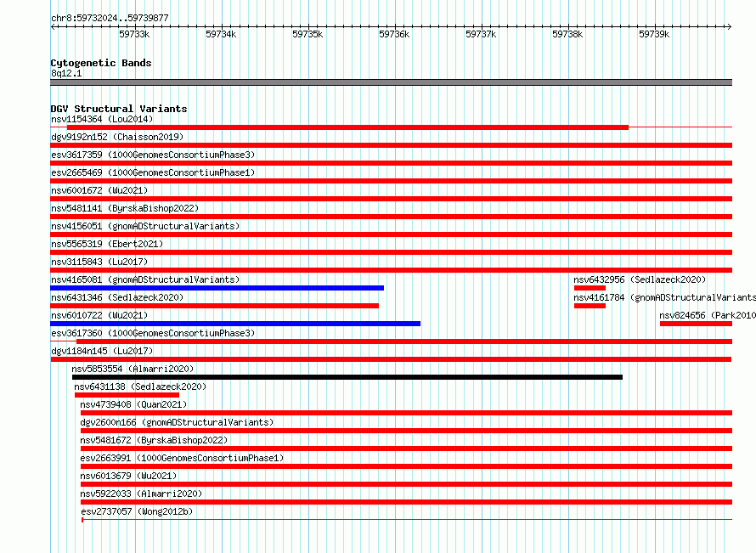Open nsv6010722 (Wu2021) label

(99, 315)
